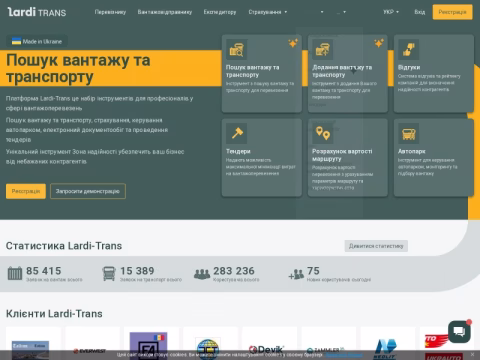Screen dimensions: 480x360
Task: Click the Made in Ukraine badge
Action: click(x=37, y=41)
